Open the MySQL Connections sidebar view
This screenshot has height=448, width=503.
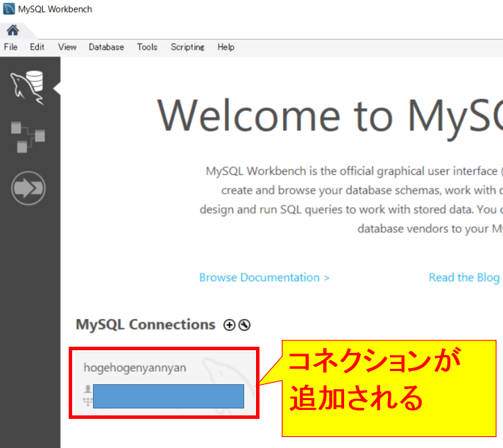tap(28, 87)
